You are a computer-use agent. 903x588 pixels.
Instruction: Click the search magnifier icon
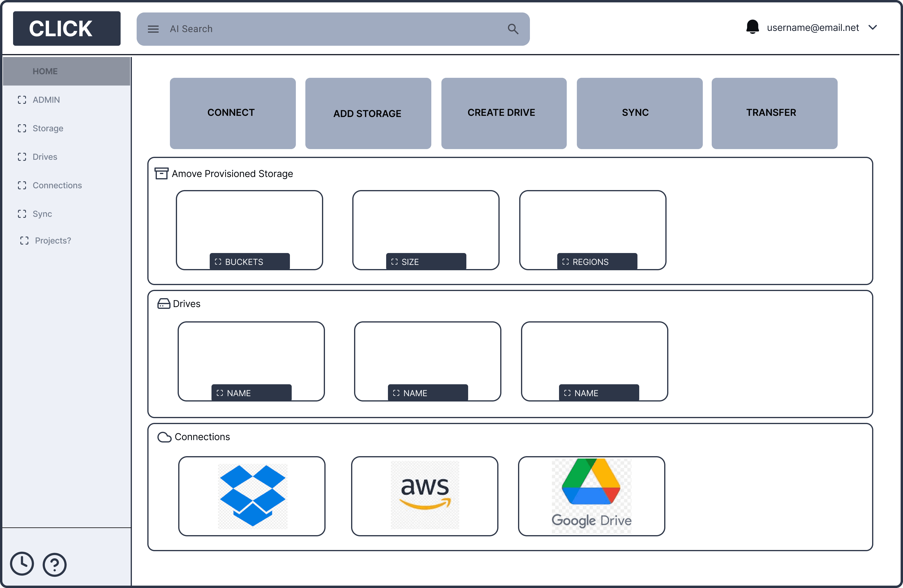pyautogui.click(x=513, y=29)
